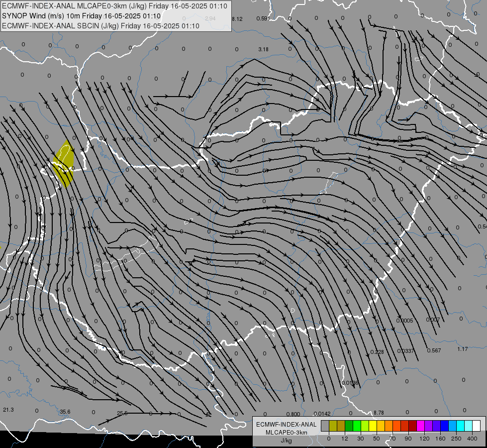Screen dimensions: 487x448
Task: Click the legend tick label 250
Action: (x=456, y=439)
